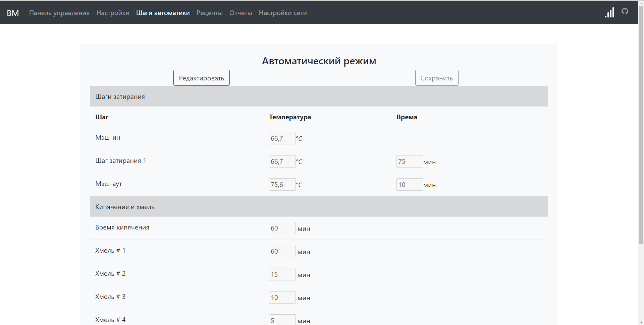
Task: Focus Мэш-аут time field
Action: pyautogui.click(x=410, y=184)
